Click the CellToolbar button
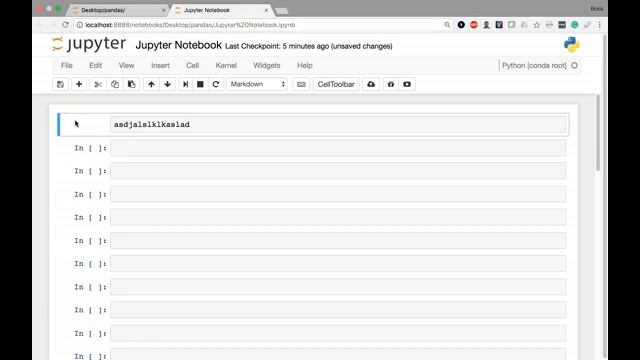 (x=336, y=84)
